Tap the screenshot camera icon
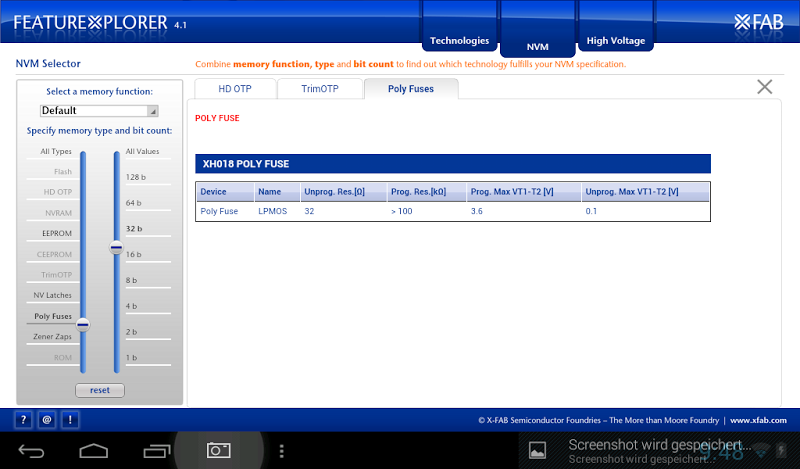Viewport: 800px width, 469px height. click(x=218, y=450)
